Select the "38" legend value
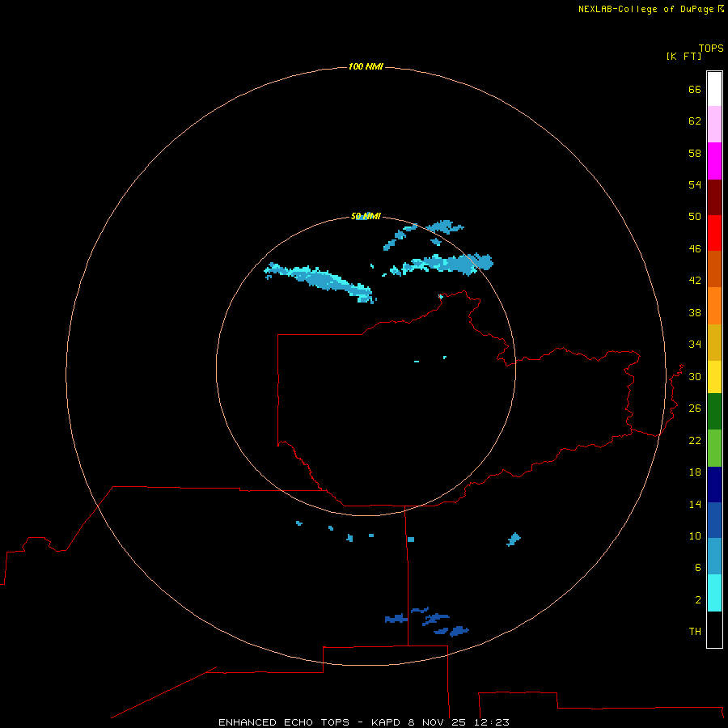 click(x=695, y=312)
